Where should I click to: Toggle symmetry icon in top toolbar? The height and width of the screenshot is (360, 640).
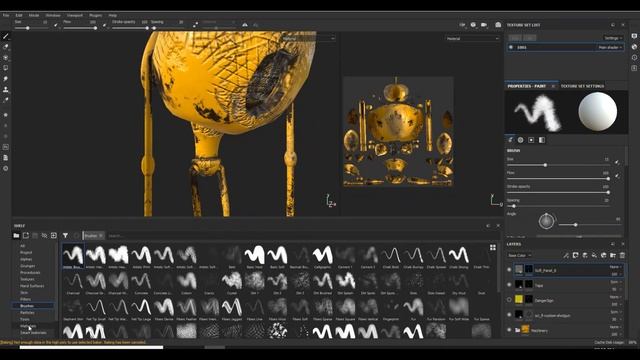[245, 25]
